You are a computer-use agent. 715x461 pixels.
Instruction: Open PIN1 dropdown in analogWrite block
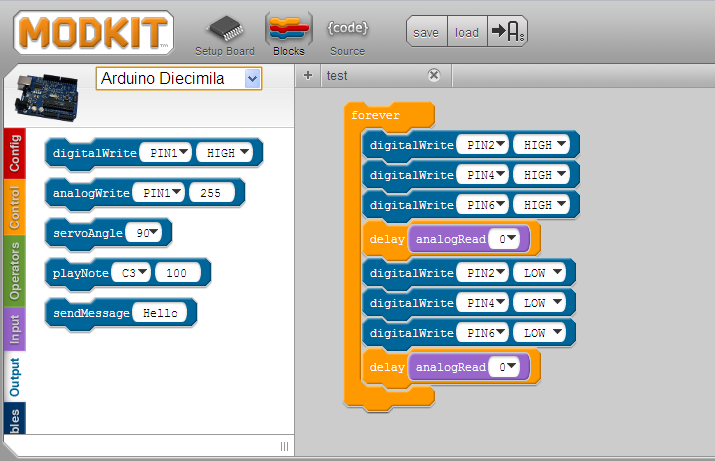pos(159,193)
